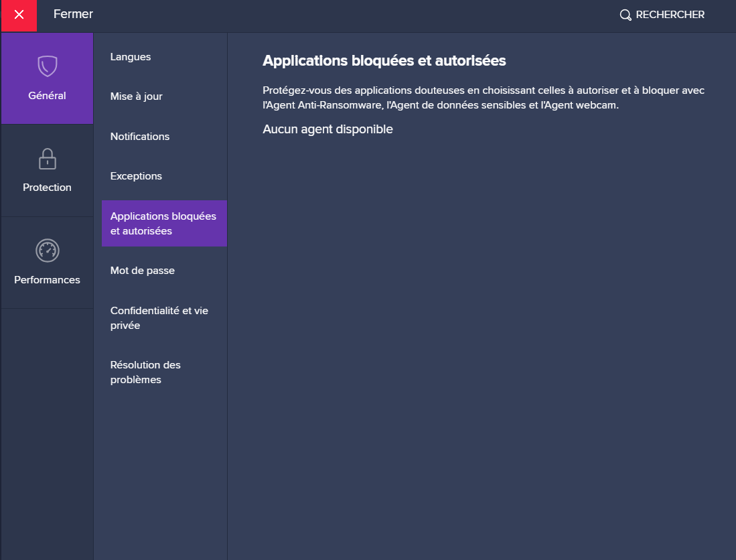Open the Exceptions settings page
736x560 pixels.
(136, 176)
